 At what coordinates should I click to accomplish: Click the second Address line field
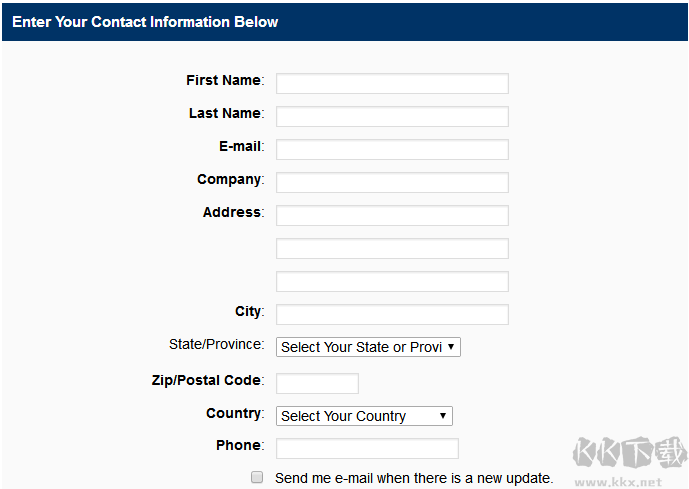click(392, 248)
